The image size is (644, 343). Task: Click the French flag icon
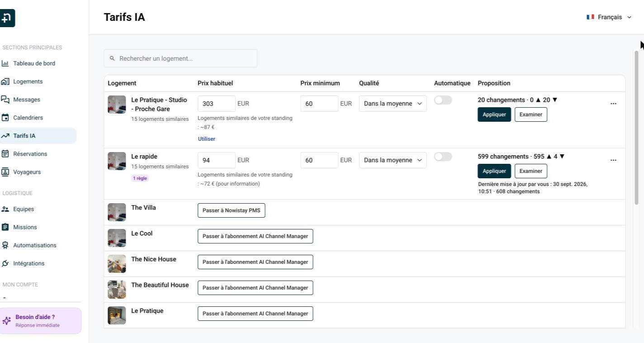coord(590,17)
